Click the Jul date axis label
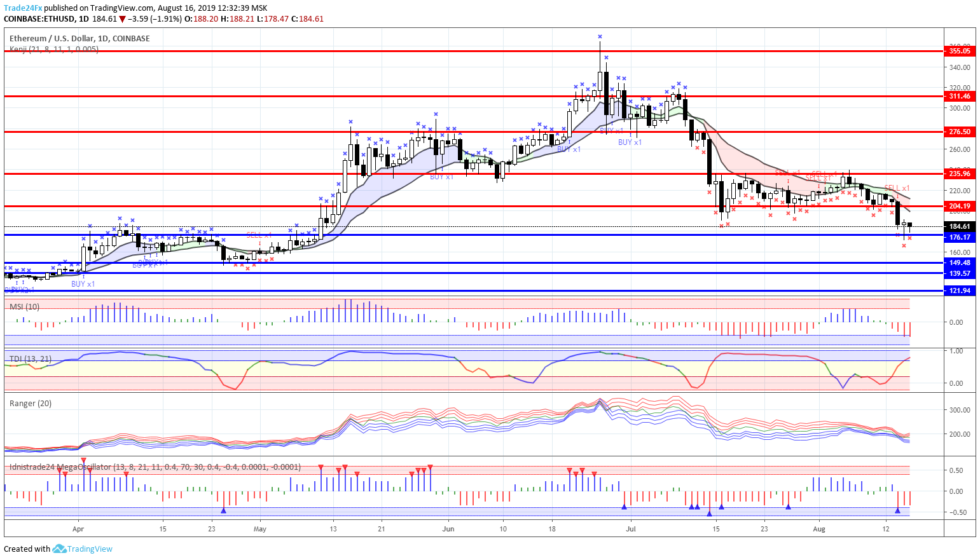 coord(631,528)
